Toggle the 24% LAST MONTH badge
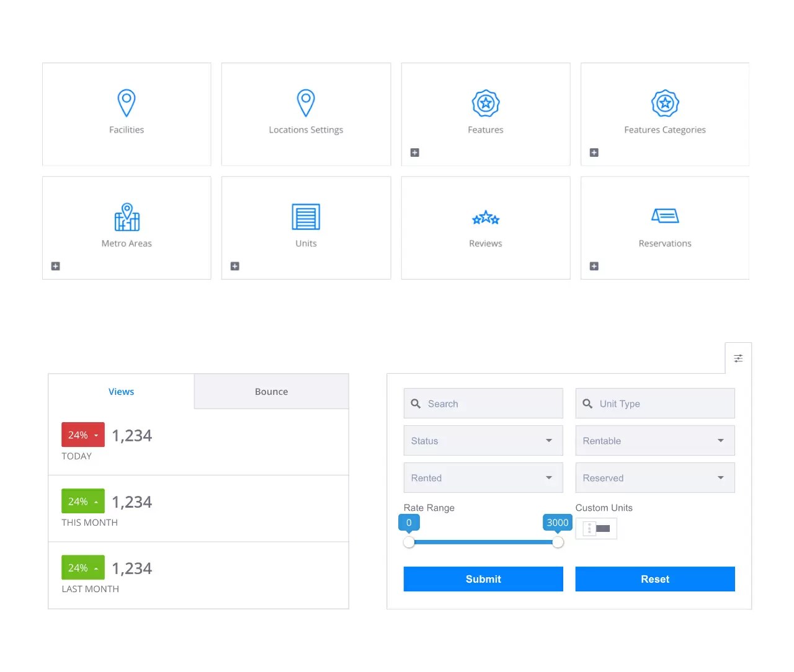 pos(83,567)
